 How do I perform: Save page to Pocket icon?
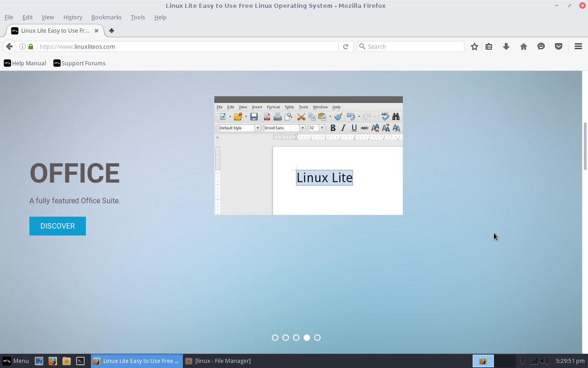click(x=559, y=46)
